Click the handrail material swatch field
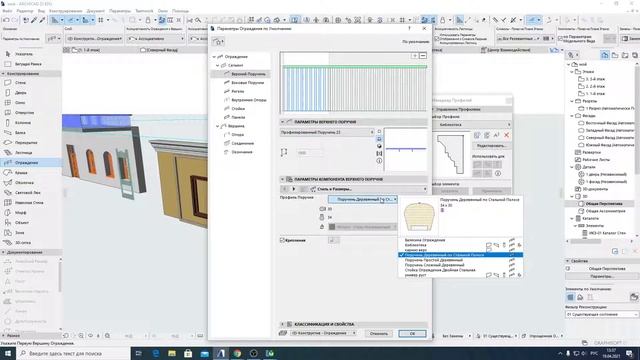This screenshot has height=360, width=640. click(x=362, y=227)
